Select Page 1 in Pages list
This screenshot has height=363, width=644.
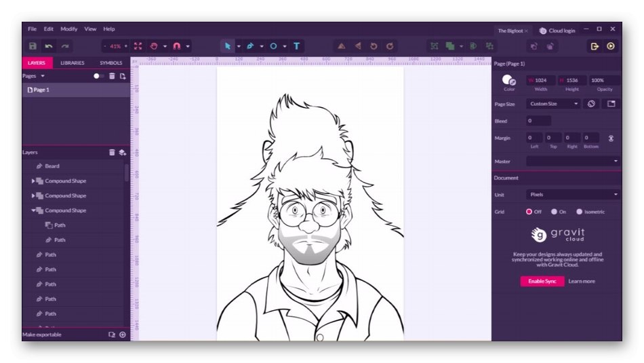(76, 90)
